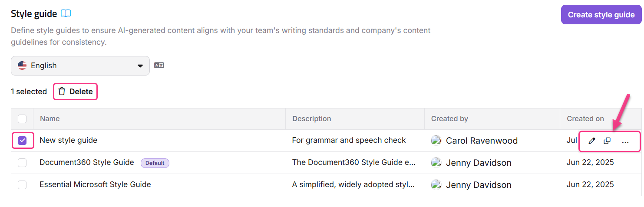
Task: Click the translate icon beside English dropdown
Action: [159, 66]
